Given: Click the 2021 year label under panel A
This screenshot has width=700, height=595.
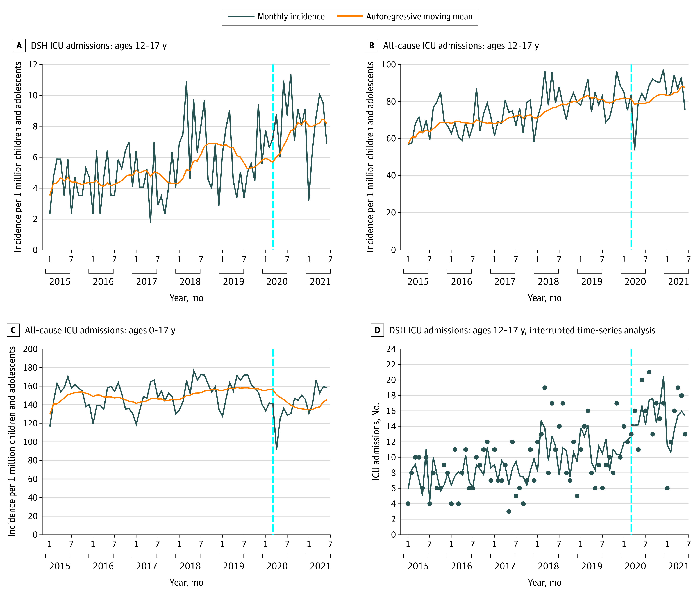Looking at the screenshot, I should [320, 281].
